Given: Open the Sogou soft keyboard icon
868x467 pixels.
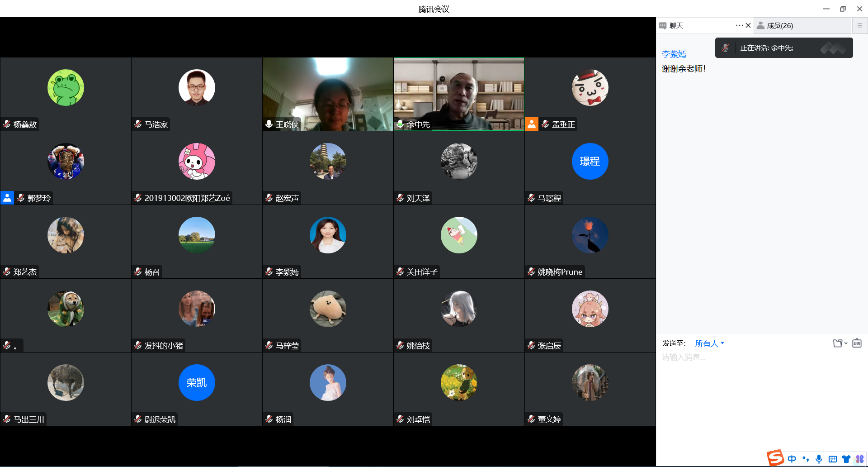Looking at the screenshot, I should coord(832,459).
